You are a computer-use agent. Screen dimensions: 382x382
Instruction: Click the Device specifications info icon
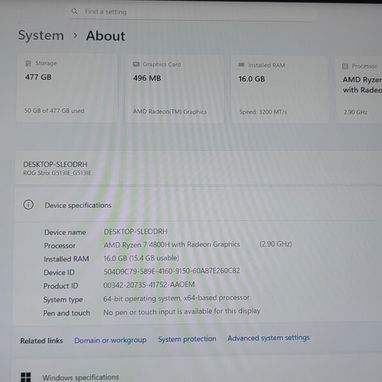tap(28, 205)
